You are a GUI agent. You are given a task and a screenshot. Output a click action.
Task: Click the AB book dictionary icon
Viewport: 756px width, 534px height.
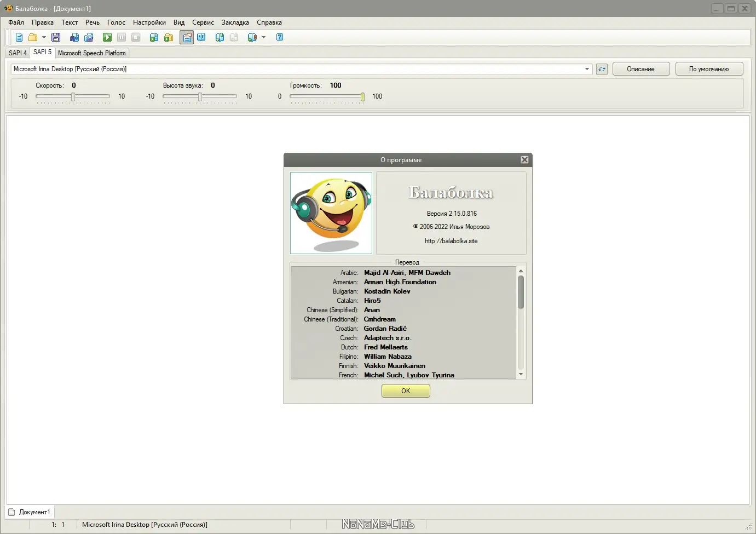click(x=201, y=37)
